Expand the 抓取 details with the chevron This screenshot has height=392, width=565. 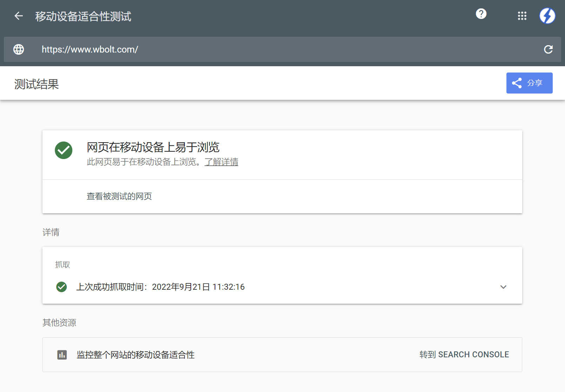504,287
